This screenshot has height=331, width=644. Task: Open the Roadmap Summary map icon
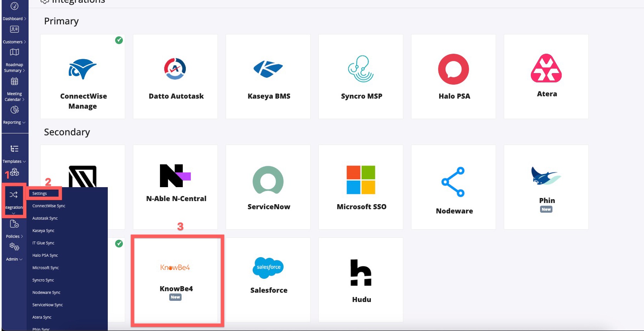click(x=14, y=52)
